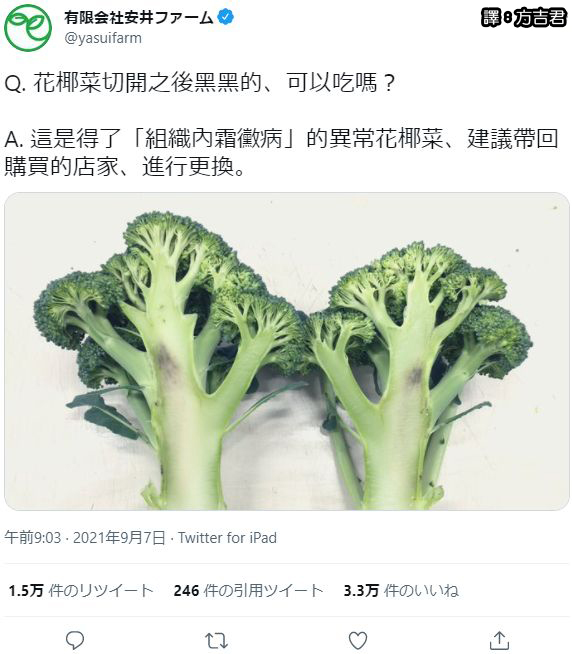Viewport: 572px width, 654px height.
Task: View the 3.3万 likes list
Action: [x=401, y=591]
